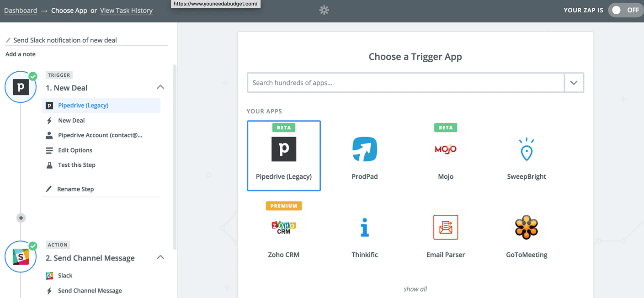Click the flask icon beside Test this Step
Image resolution: width=644 pixels, height=298 pixels.
[49, 165]
